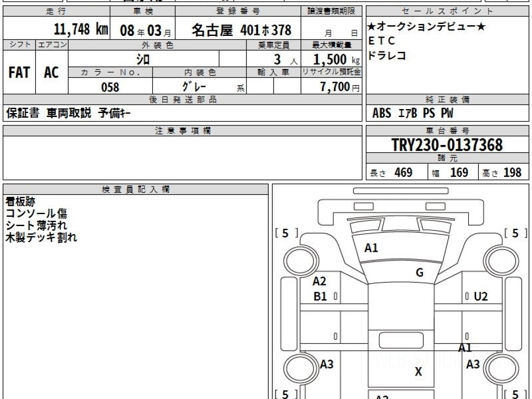Click the [5] tire rating at front-left
Image resolution: width=532 pixels, height=399 pixels.
tap(286, 233)
